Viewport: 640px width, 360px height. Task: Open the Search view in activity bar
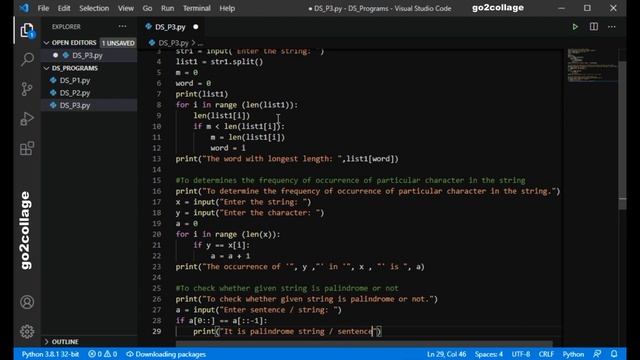pos(27,60)
